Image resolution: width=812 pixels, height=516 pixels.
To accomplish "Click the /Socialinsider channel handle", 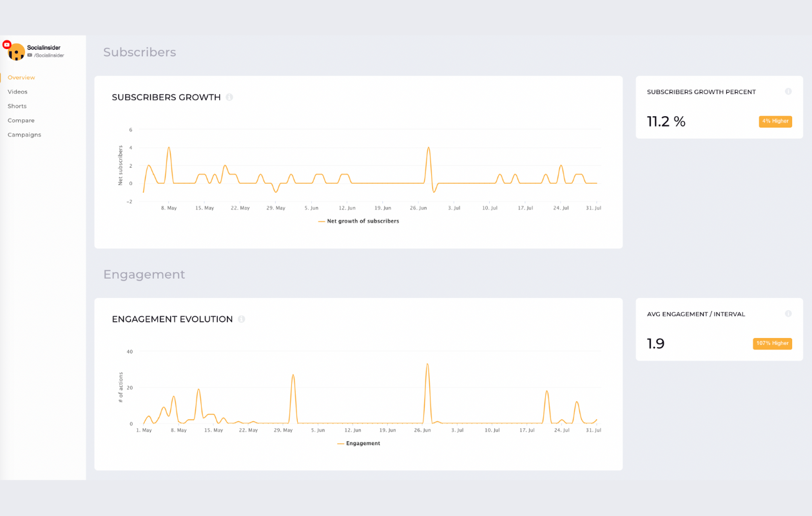I will 49,55.
